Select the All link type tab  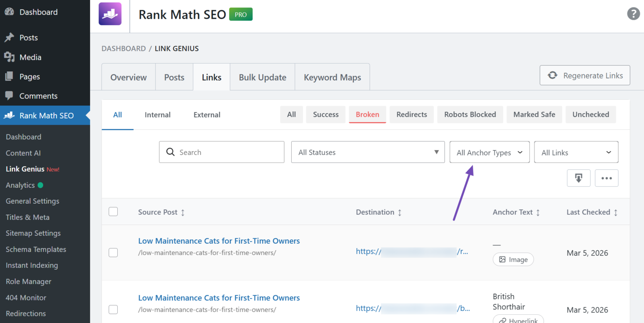118,115
